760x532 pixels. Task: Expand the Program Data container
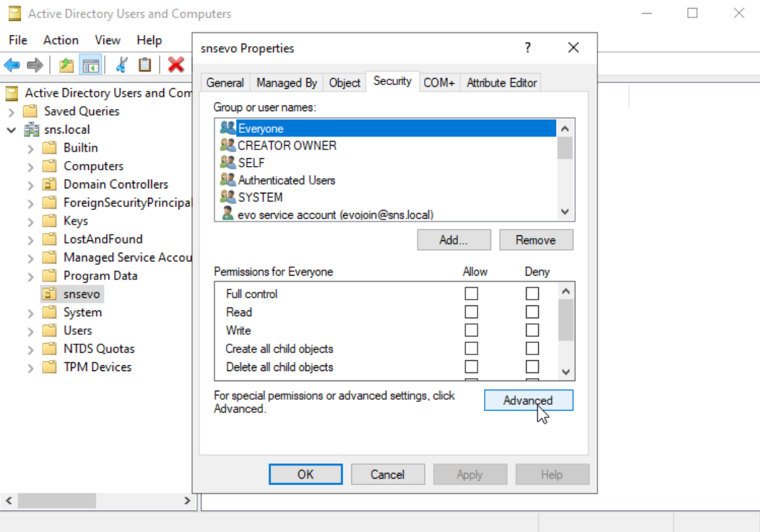point(30,276)
